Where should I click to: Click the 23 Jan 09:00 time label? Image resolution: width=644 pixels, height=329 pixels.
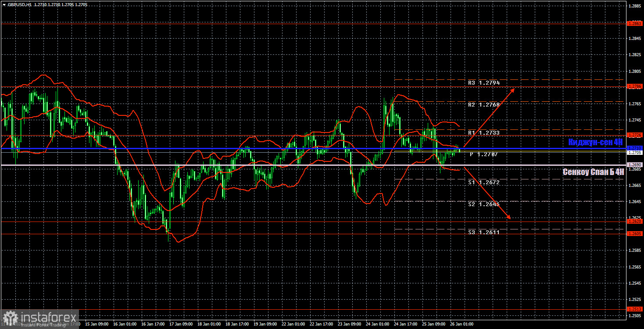click(350, 324)
